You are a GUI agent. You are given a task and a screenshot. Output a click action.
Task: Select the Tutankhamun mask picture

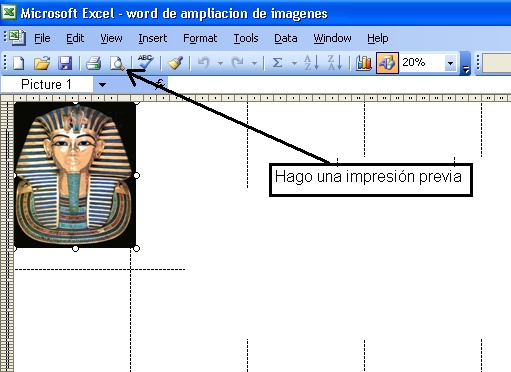[75, 175]
